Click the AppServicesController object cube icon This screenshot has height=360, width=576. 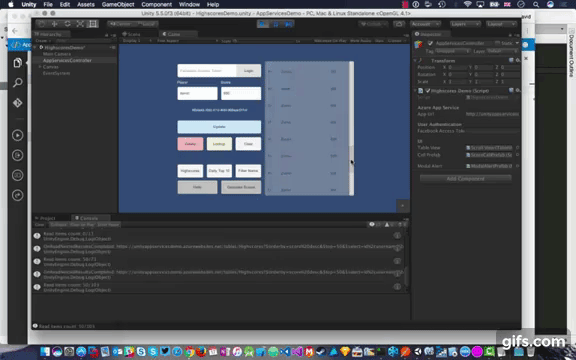pos(418,44)
